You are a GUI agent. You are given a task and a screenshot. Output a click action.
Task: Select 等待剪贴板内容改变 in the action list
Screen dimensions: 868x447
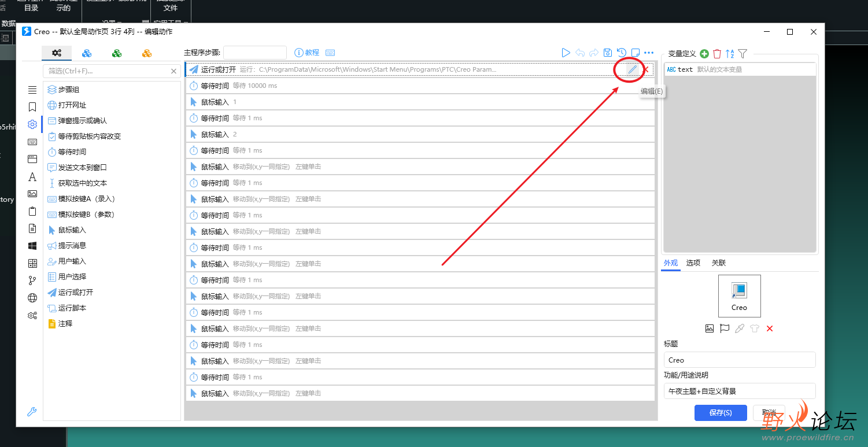point(112,136)
